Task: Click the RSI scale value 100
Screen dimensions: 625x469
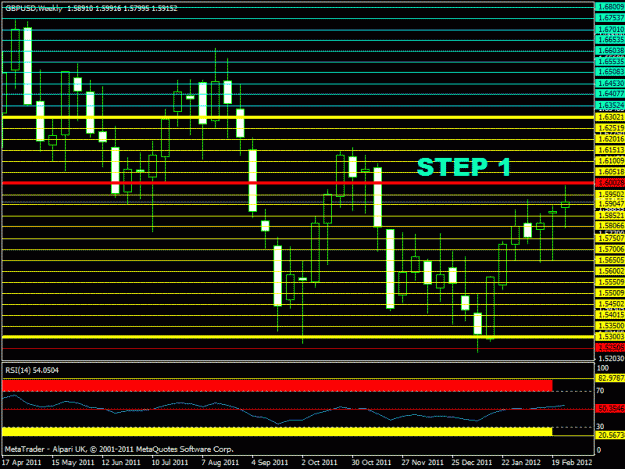Action: tap(603, 368)
